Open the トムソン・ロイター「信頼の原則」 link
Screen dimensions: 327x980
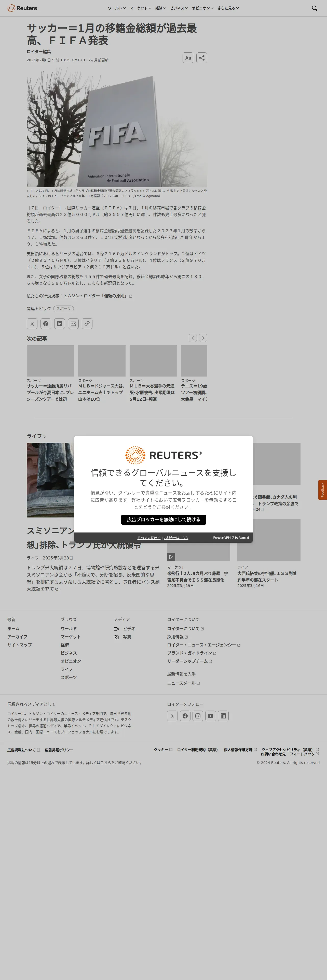click(x=98, y=296)
